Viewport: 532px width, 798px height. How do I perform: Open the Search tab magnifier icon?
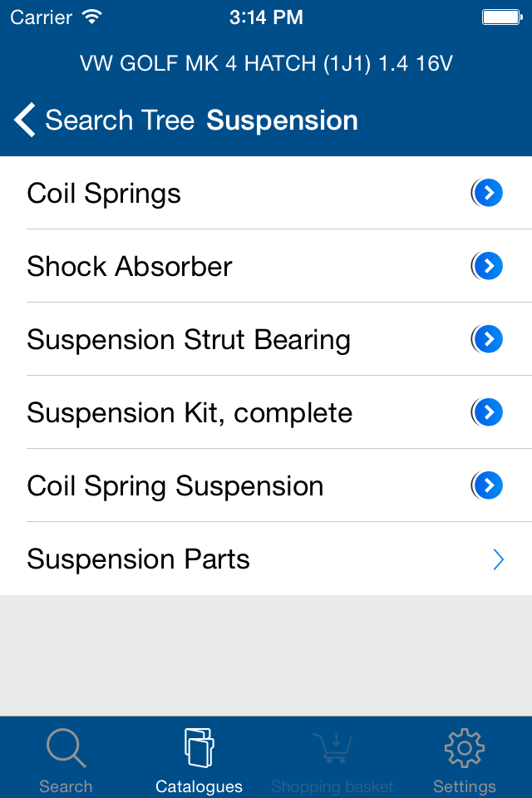[x=66, y=748]
